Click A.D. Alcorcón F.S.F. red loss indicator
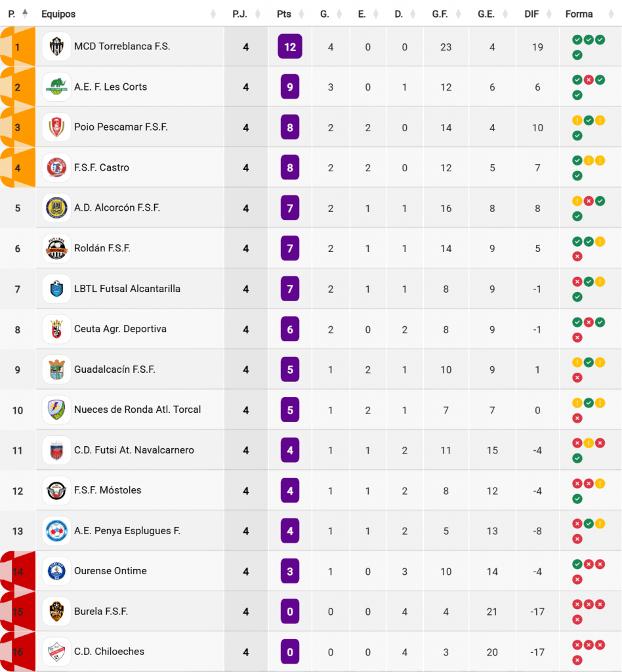The image size is (622, 672). click(x=589, y=201)
